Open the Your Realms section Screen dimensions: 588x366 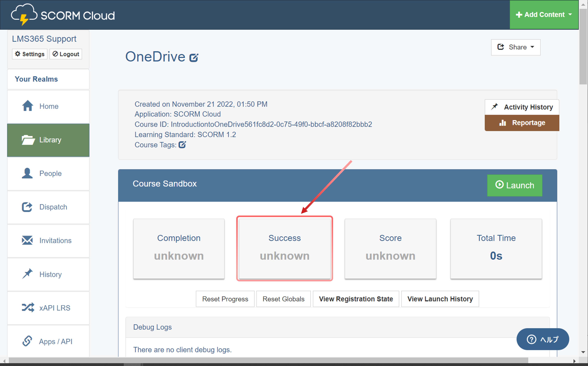pyautogui.click(x=48, y=79)
